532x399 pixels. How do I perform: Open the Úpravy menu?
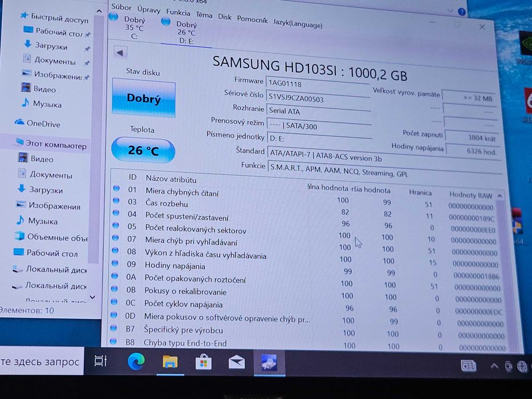(x=149, y=10)
